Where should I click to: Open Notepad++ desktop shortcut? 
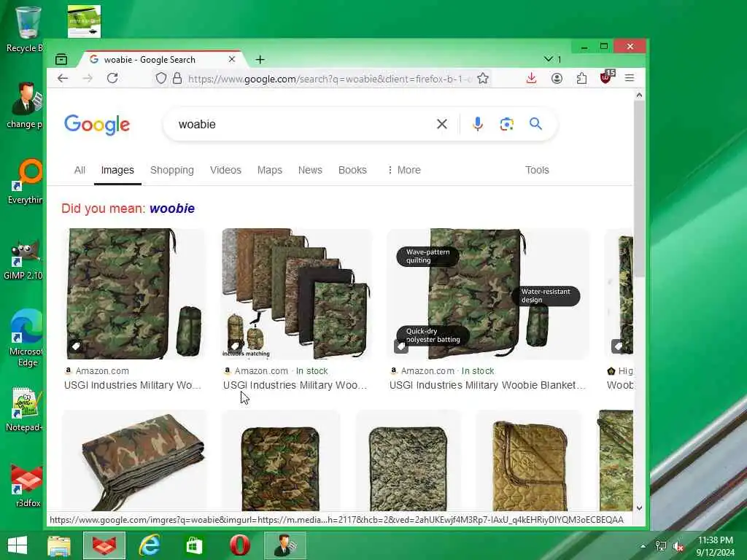[25, 411]
